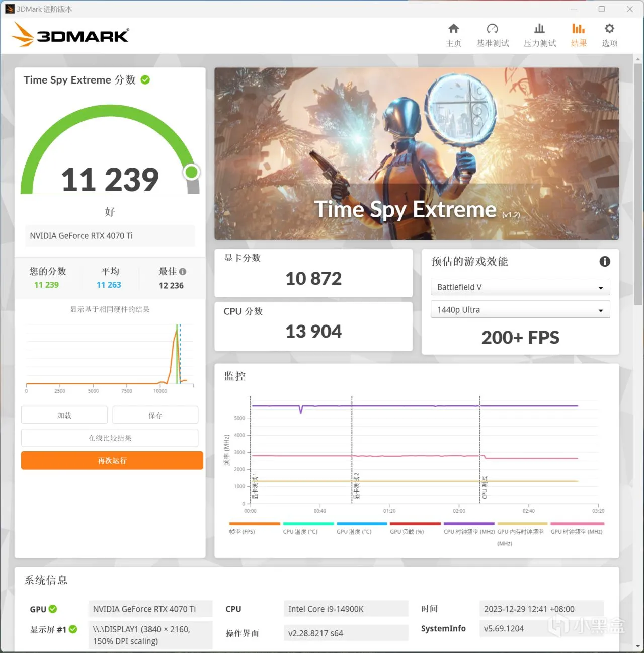
Task: Go to the 主页 home icon
Action: [x=454, y=29]
